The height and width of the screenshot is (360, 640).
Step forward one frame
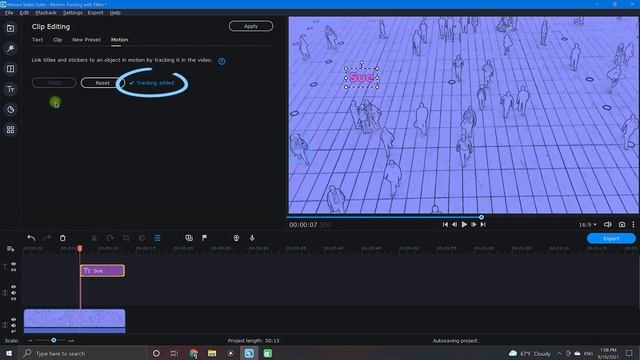(x=473, y=224)
